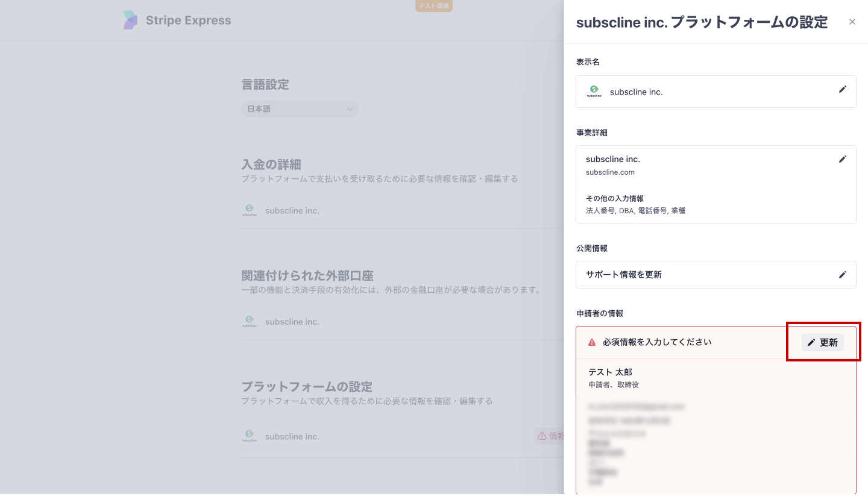This screenshot has height=500, width=868.
Task: Edit サポート情報を更新 pencil icon
Action: 843,275
